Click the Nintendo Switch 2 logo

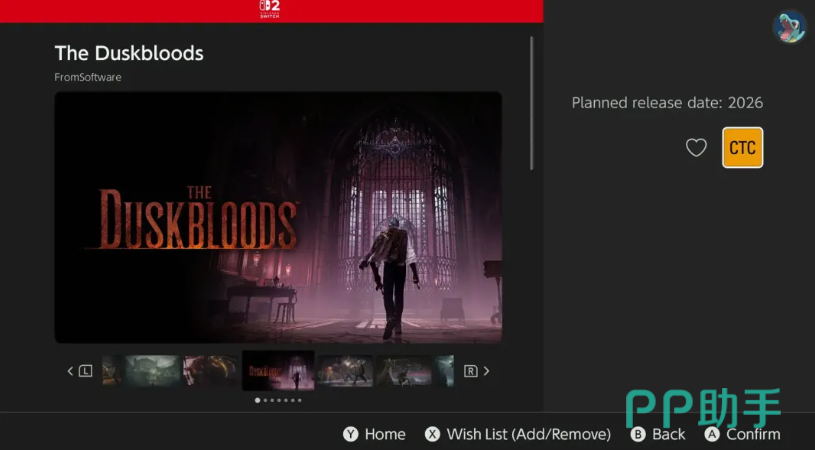[270, 9]
